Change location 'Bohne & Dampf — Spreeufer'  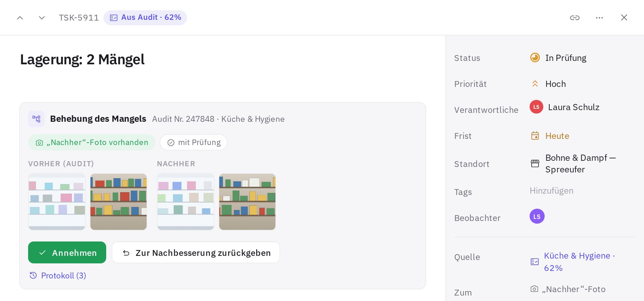573,163
